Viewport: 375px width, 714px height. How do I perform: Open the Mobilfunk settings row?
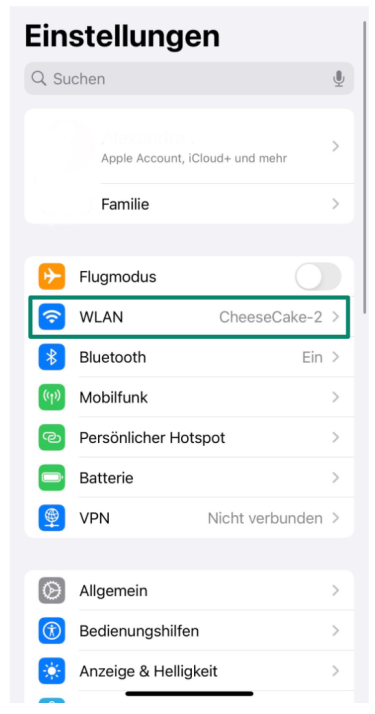point(189,397)
